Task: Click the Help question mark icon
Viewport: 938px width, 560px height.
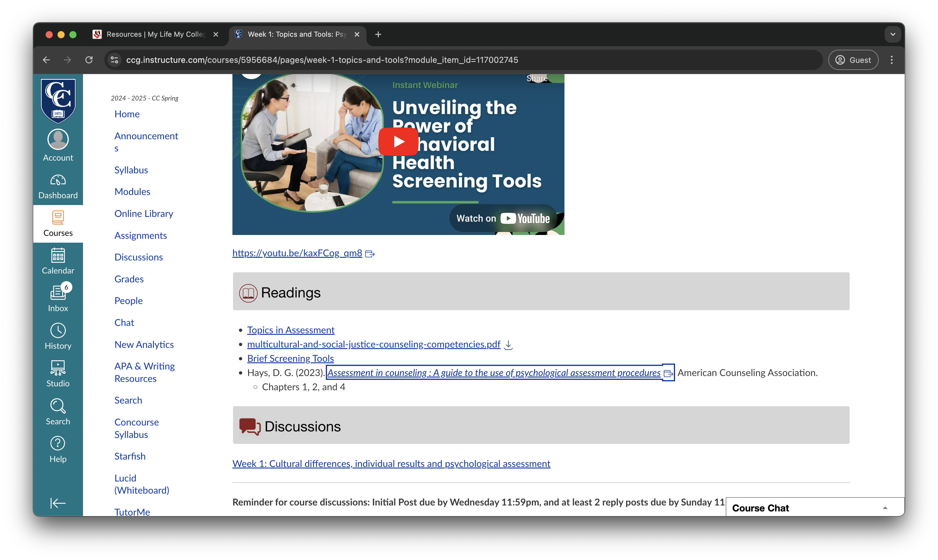Action: click(x=58, y=443)
